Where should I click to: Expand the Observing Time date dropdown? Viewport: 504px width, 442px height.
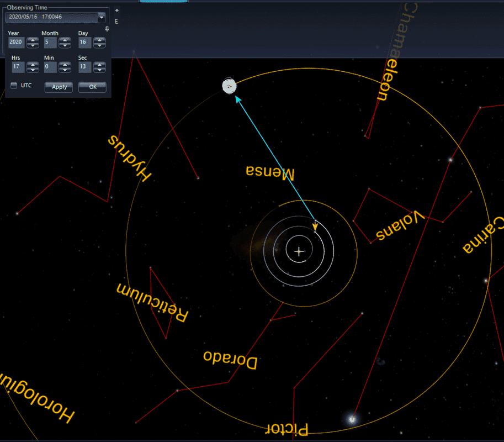pos(101,17)
